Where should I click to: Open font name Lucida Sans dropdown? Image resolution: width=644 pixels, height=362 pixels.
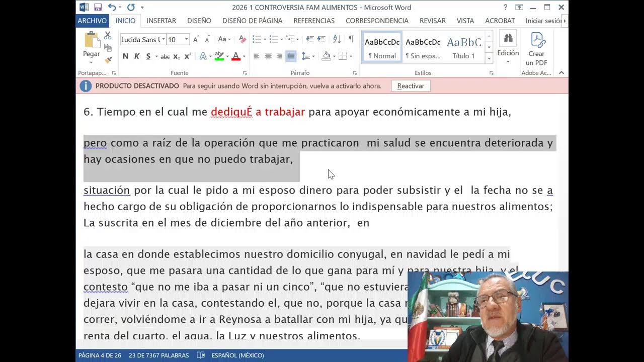(x=163, y=39)
